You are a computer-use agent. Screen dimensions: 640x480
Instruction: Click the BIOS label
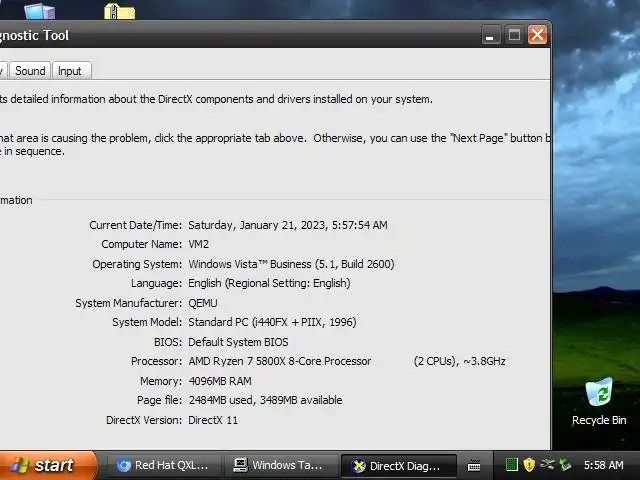[x=168, y=342]
